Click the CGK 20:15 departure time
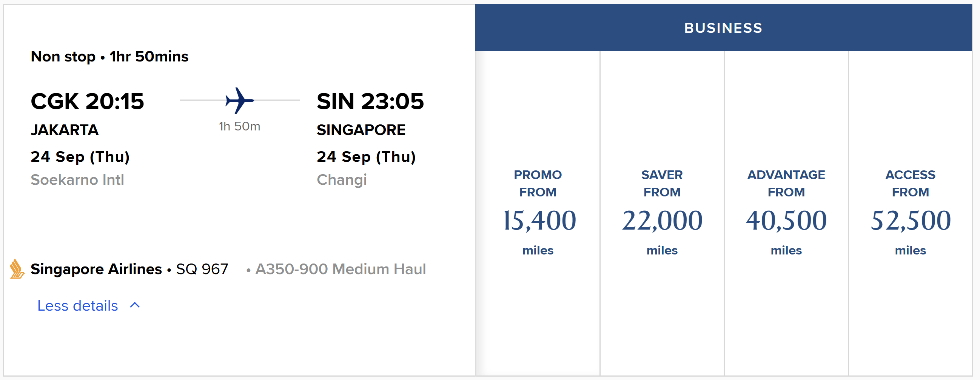The width and height of the screenshot is (980, 380). tap(88, 101)
